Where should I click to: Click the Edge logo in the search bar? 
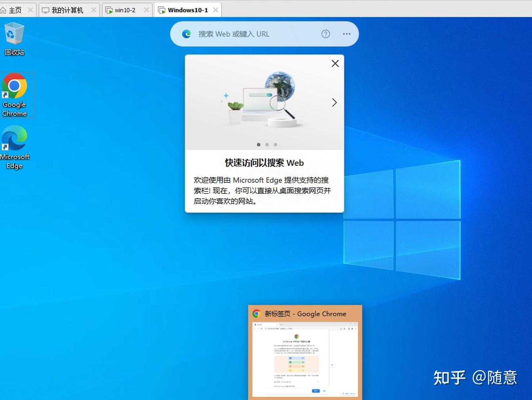186,34
